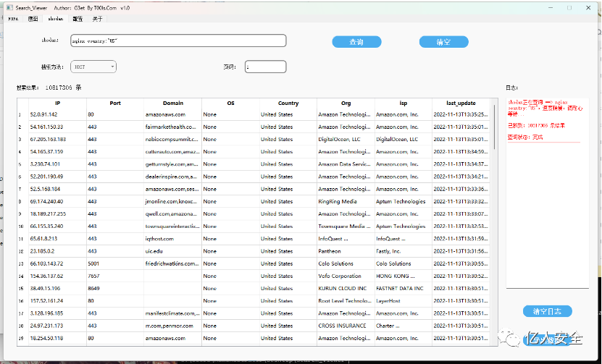602x364 pixels.
Task: Click the m.com,penmor.com domain cell
Action: [x=172, y=326]
